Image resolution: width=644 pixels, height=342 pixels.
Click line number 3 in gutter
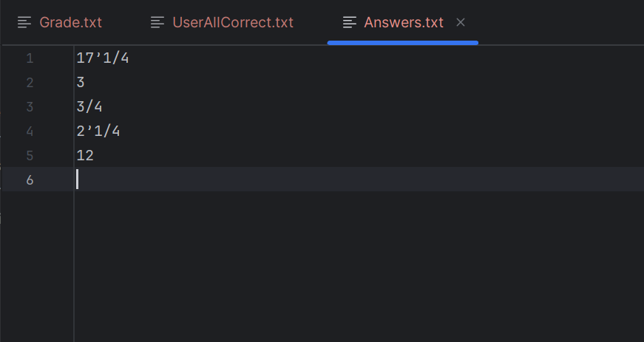[30, 107]
